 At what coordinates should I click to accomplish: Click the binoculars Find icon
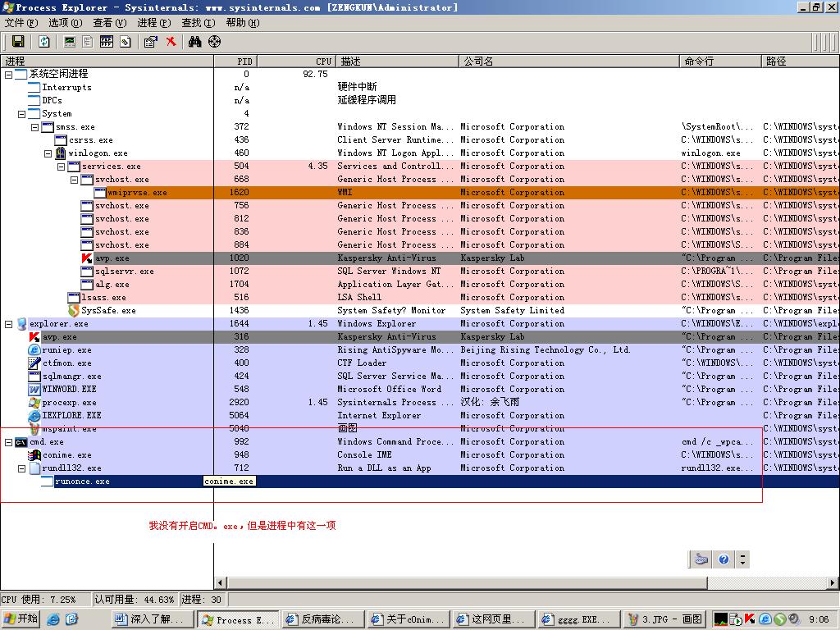194,42
